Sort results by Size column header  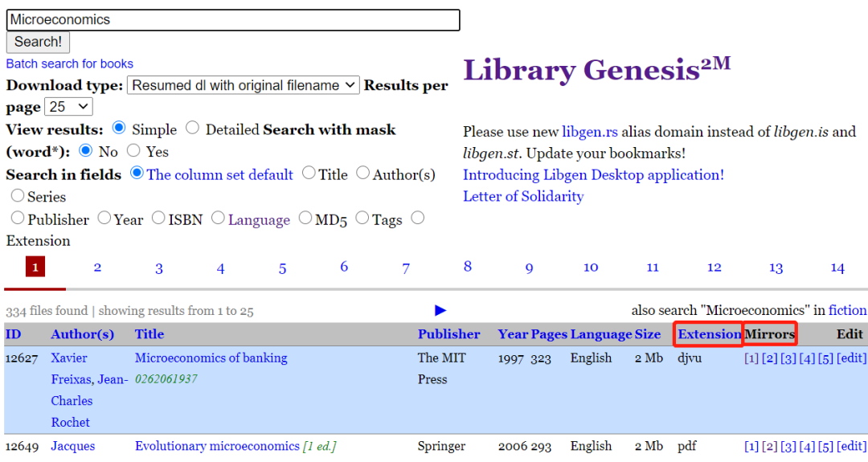click(x=648, y=334)
